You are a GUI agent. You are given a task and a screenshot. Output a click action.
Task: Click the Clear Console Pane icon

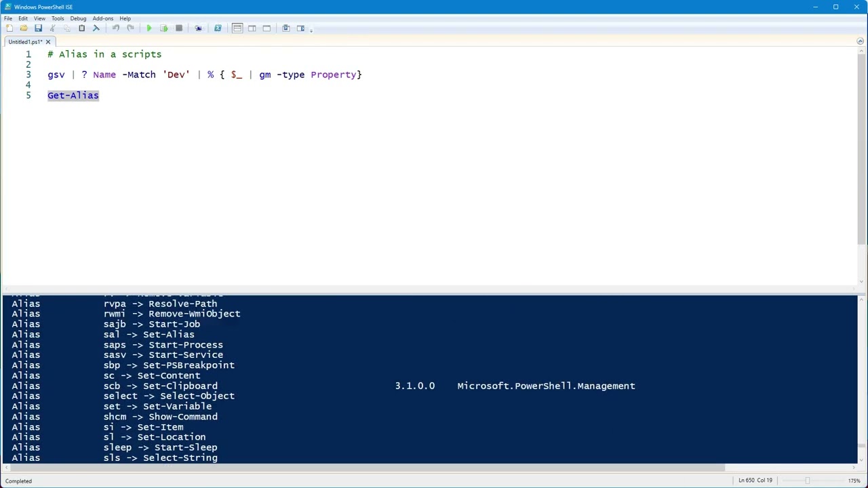pyautogui.click(x=96, y=28)
